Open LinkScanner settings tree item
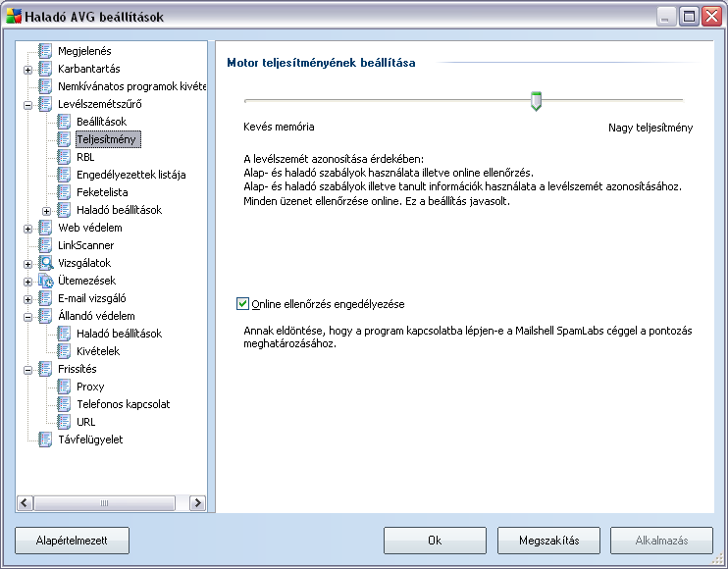Screen dimensions: 728x569 point(86,245)
